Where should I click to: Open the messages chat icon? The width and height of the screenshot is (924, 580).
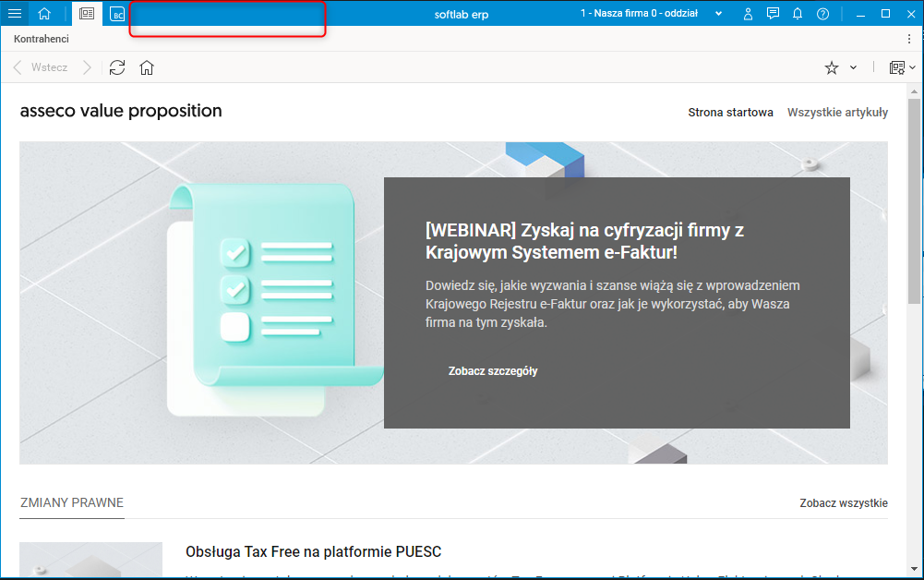(773, 14)
